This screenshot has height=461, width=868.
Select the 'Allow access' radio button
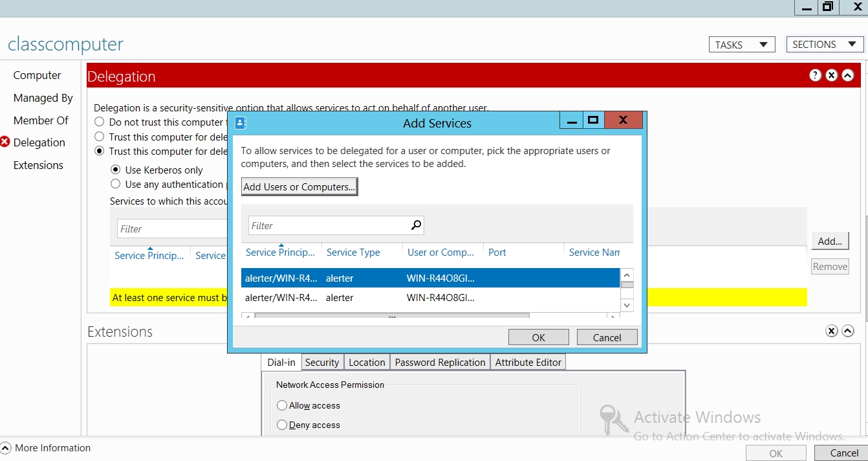(x=282, y=405)
